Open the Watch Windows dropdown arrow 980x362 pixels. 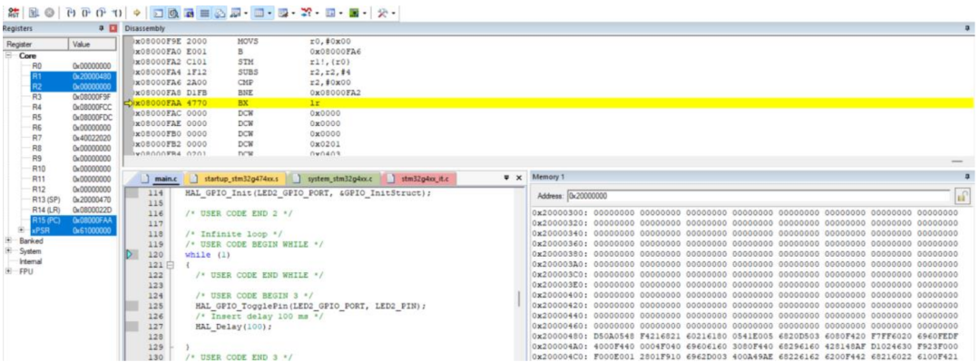(245, 12)
